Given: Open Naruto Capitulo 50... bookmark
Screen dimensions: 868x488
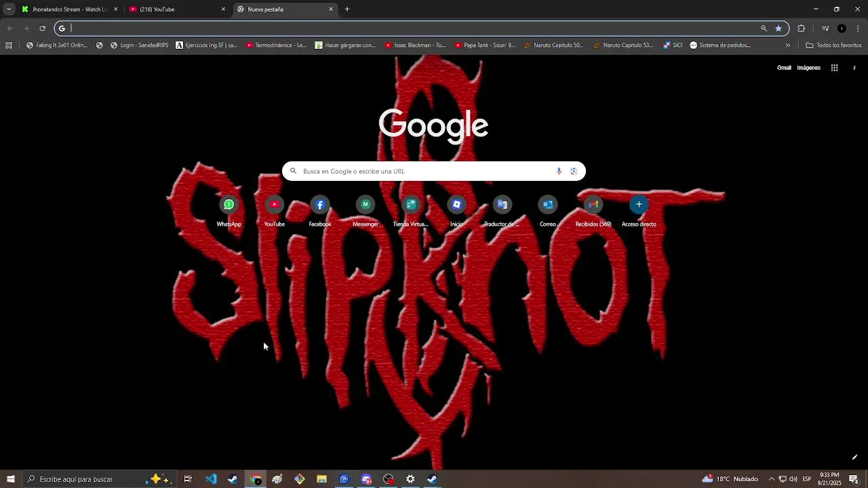Looking at the screenshot, I should point(553,45).
